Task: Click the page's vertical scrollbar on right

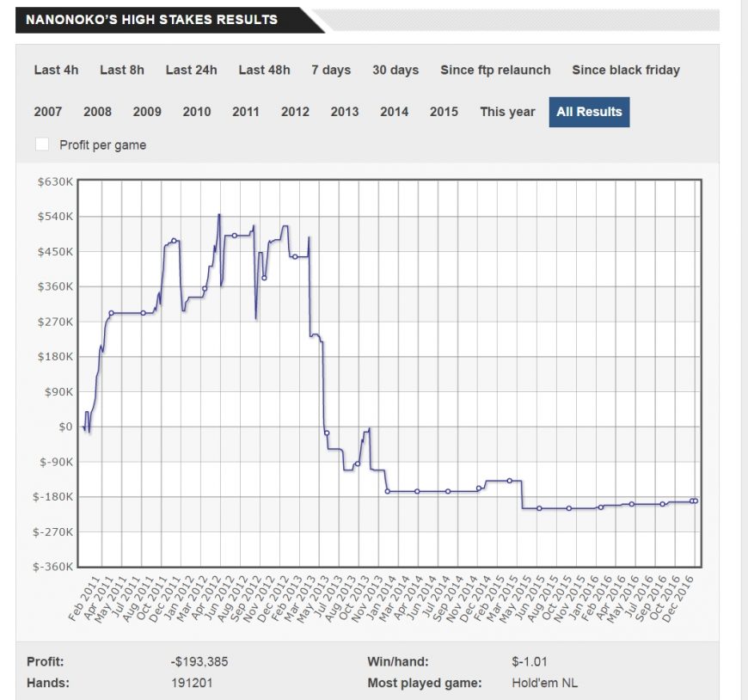Action: click(743, 344)
